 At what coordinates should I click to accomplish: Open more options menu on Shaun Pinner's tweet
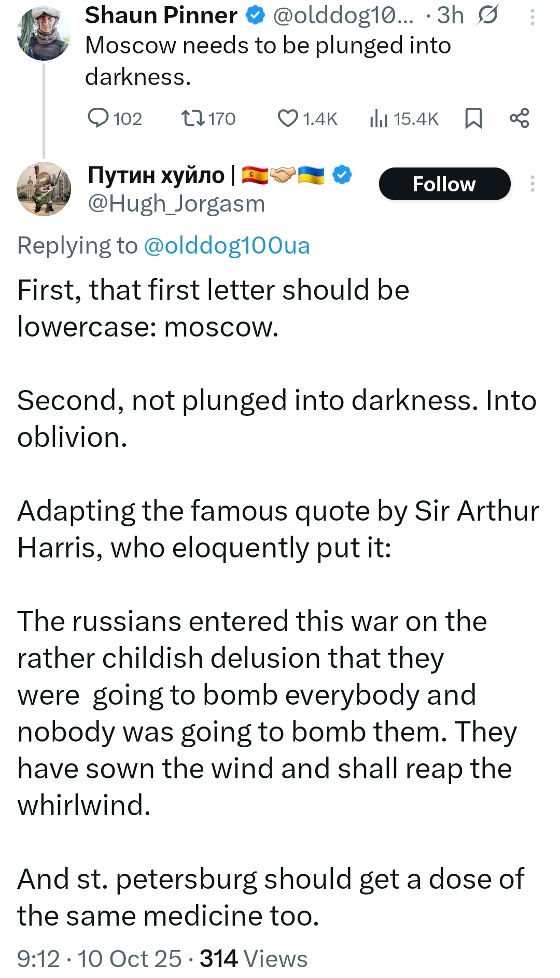click(532, 17)
